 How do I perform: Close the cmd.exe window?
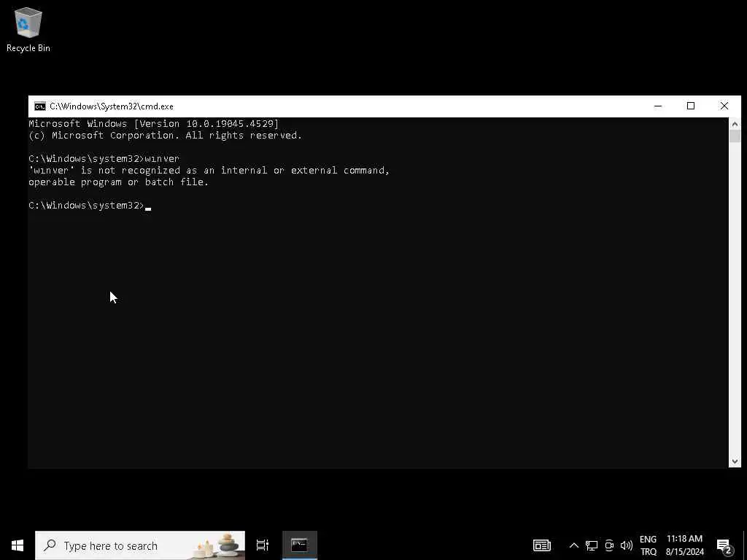tap(724, 106)
